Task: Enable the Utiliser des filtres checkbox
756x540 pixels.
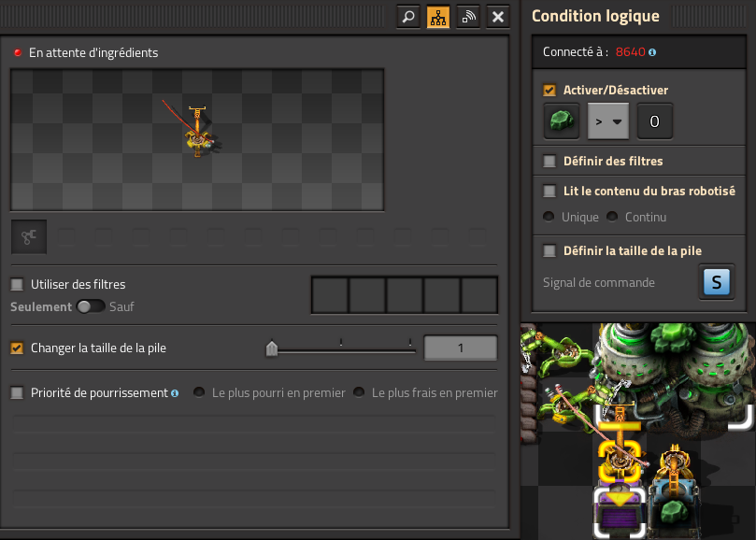Action: pyautogui.click(x=17, y=284)
